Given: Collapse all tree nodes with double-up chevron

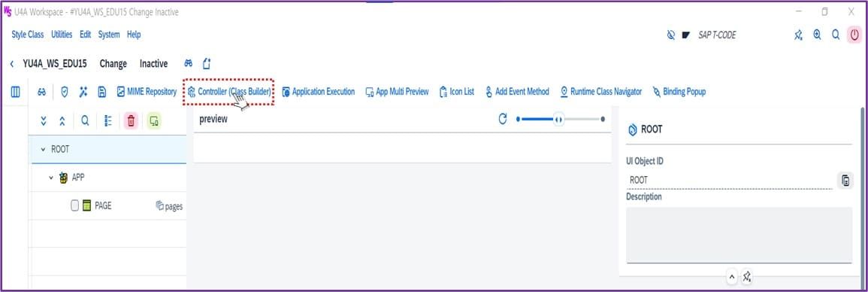Looking at the screenshot, I should [x=62, y=121].
